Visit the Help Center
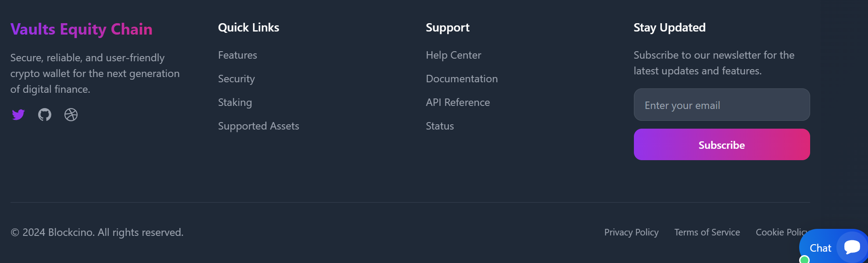The image size is (868, 263). click(453, 55)
